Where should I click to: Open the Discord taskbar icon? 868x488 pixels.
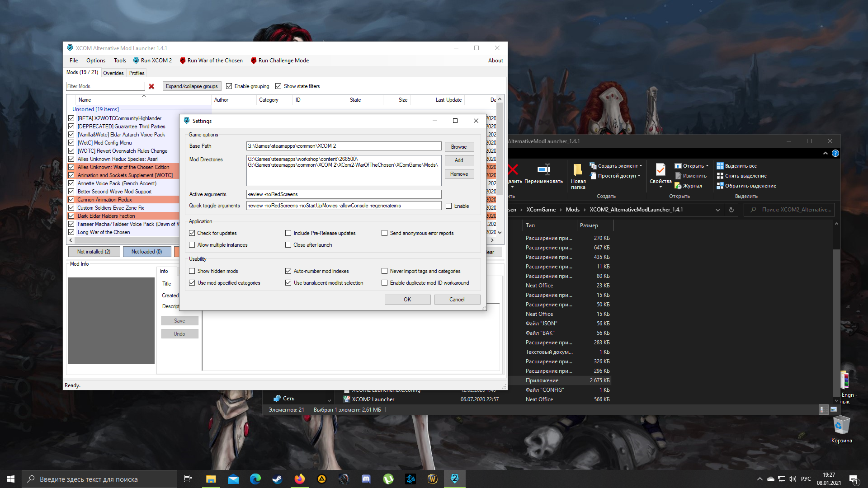click(x=366, y=479)
